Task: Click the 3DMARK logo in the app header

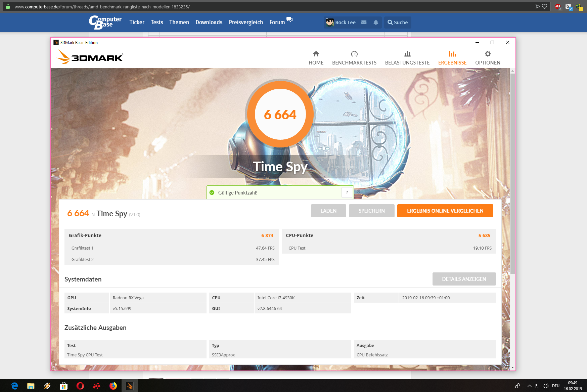Action: coord(90,57)
